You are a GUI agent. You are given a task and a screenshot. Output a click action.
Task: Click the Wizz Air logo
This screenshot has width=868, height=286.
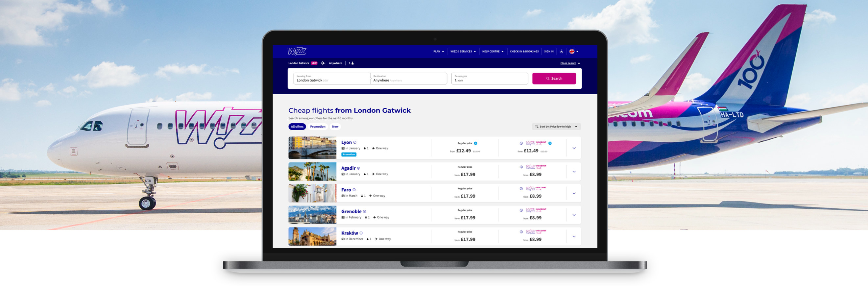tap(297, 51)
